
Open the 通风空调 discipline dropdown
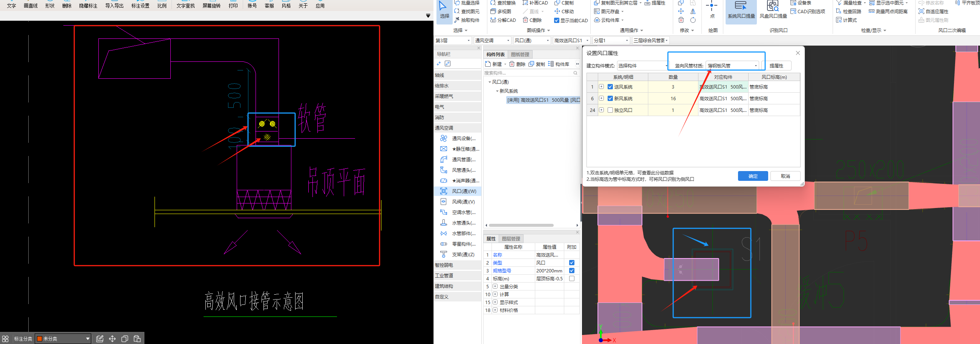coord(492,41)
